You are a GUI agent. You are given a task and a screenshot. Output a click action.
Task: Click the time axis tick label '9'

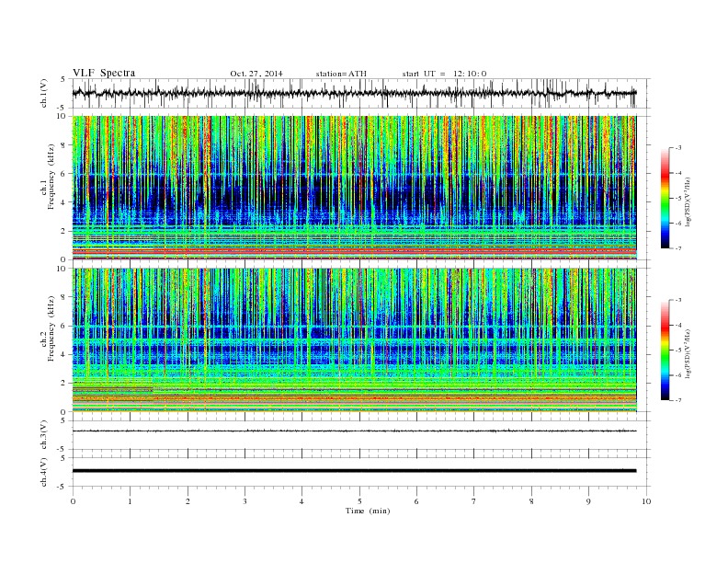pyautogui.click(x=588, y=501)
